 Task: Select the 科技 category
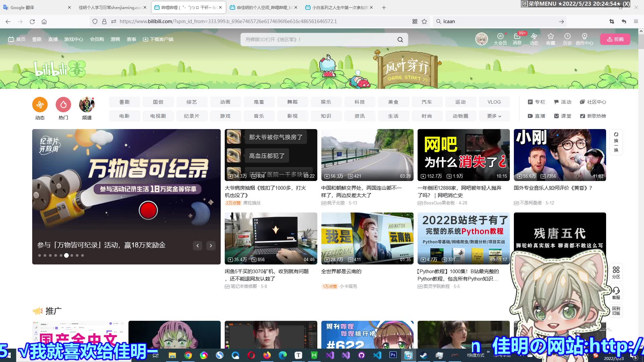(360, 102)
